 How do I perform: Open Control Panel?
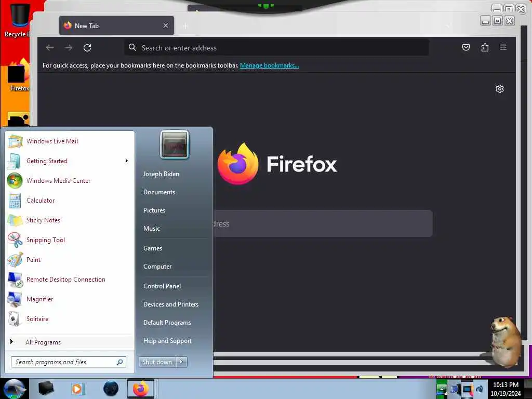coord(162,286)
